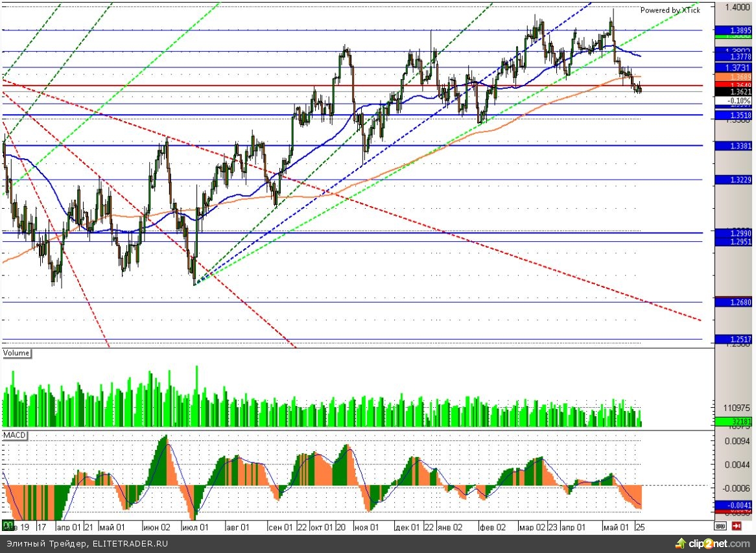The width and height of the screenshot is (756, 553).
Task: Click the 0.0094 MACD axis value
Action: [738, 441]
